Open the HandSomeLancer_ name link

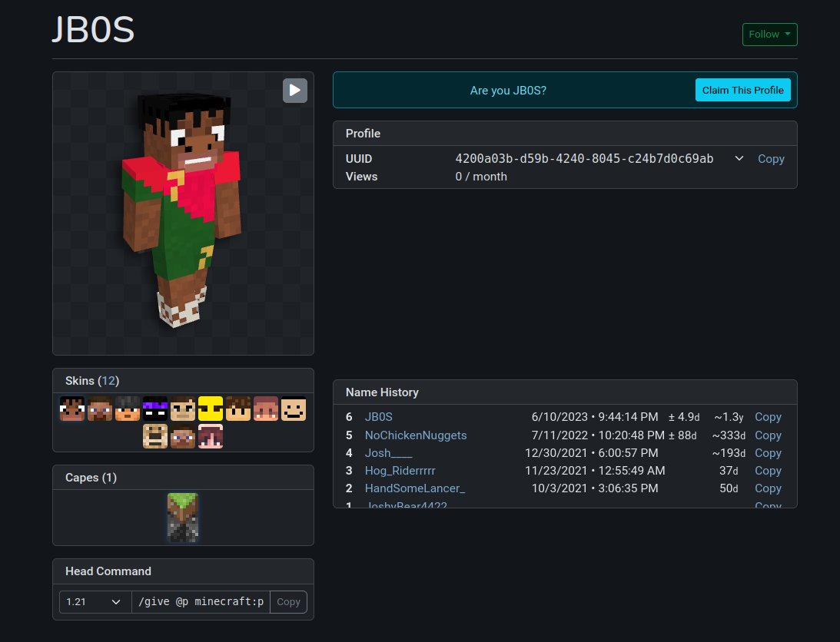click(x=415, y=488)
